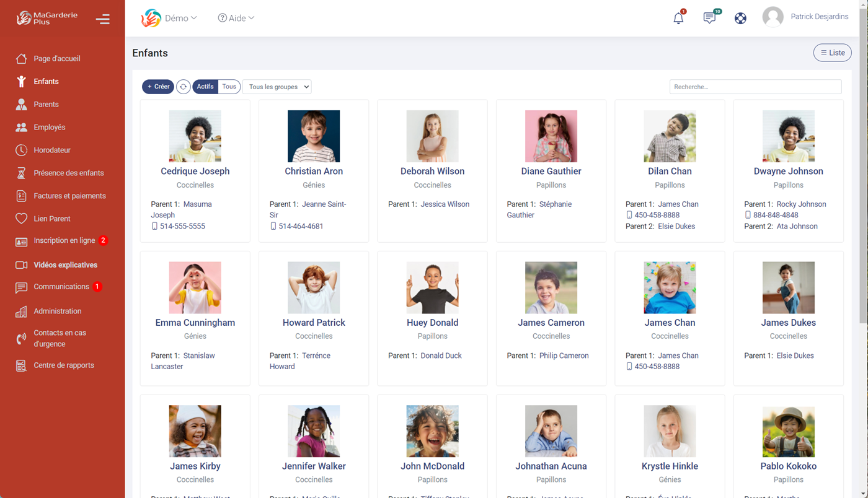Open Cedrique Joseph's profile link
868x498 pixels.
click(195, 171)
